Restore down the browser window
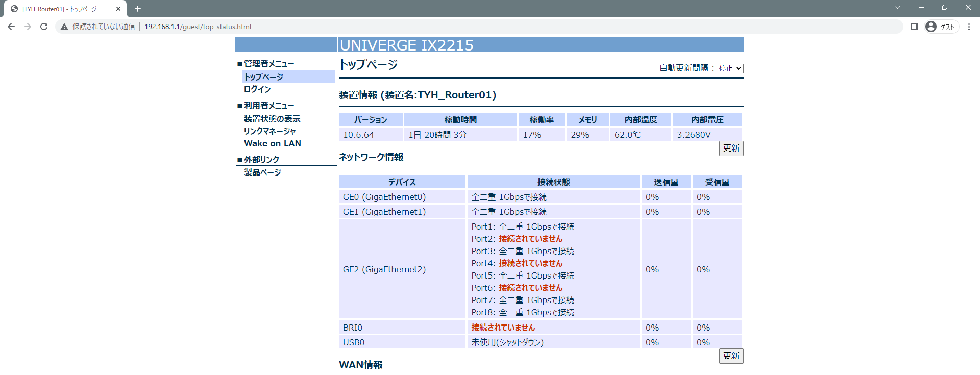Viewport: 980px width, 375px height. point(945,7)
